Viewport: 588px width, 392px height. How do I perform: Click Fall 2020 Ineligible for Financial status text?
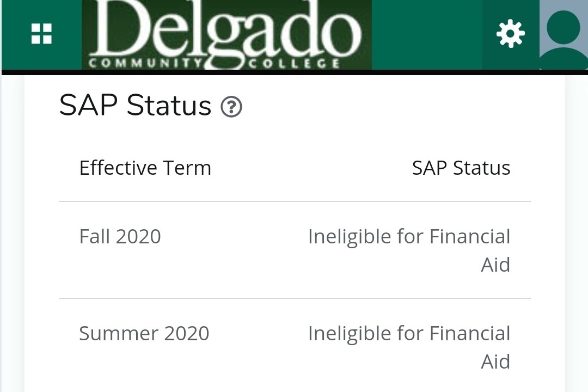409,237
